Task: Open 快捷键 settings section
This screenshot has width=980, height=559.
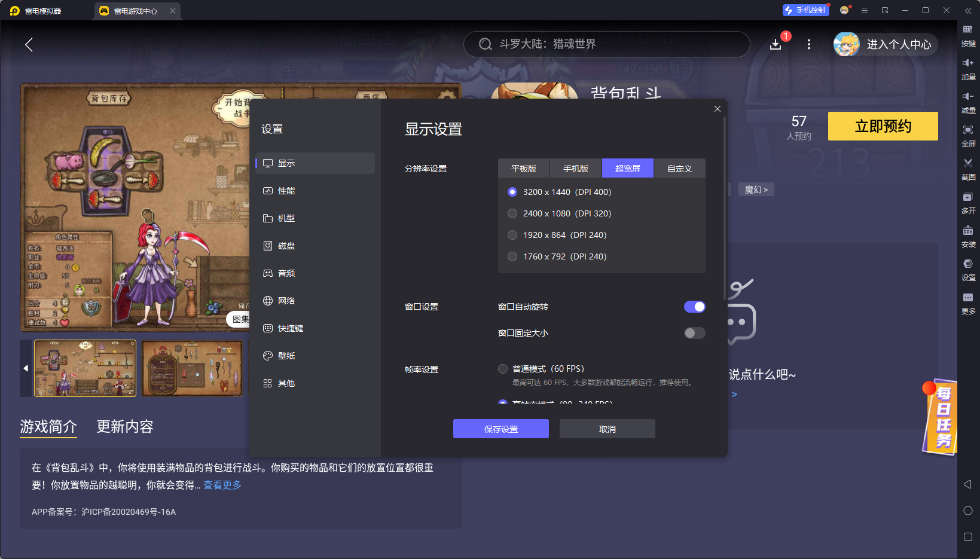Action: coord(315,328)
